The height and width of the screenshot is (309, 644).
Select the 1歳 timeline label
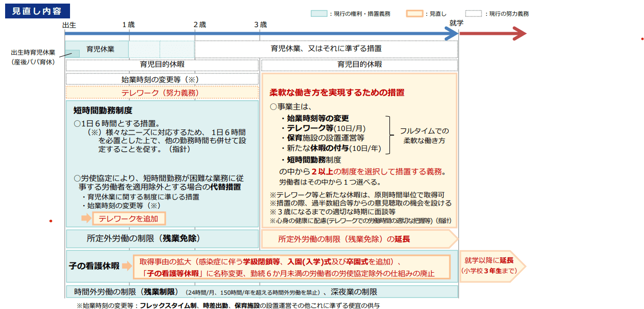[x=129, y=24]
